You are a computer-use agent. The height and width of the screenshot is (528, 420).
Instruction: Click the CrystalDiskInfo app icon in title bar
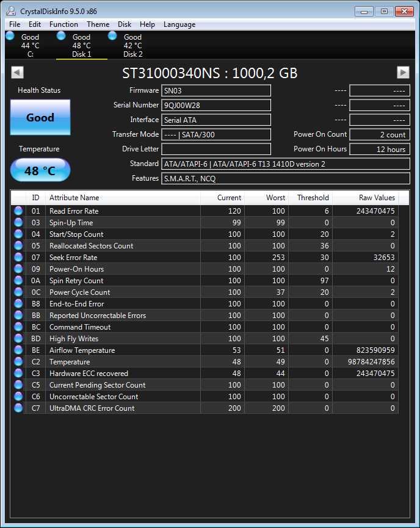tap(11, 12)
